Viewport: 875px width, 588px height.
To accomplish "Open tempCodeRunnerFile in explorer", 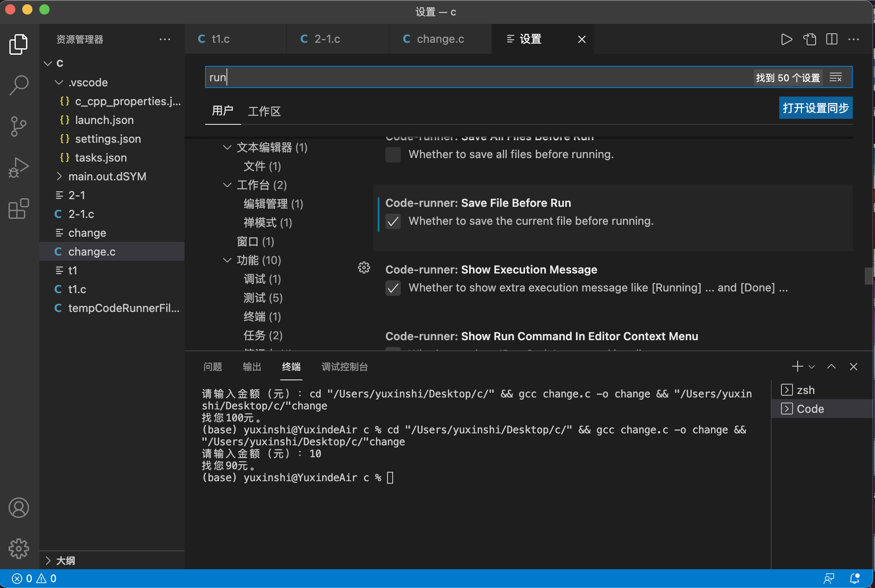I will point(112,308).
